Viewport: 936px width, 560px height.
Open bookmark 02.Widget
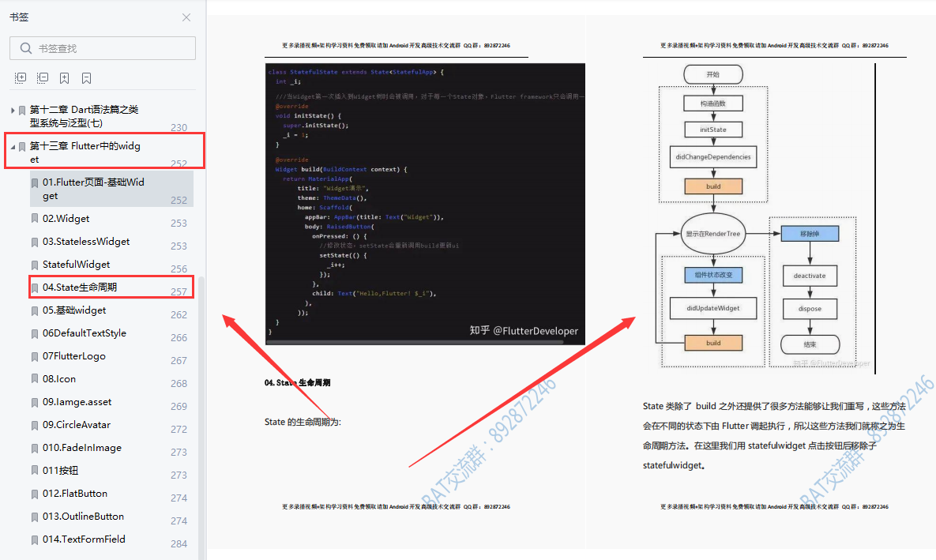click(66, 219)
